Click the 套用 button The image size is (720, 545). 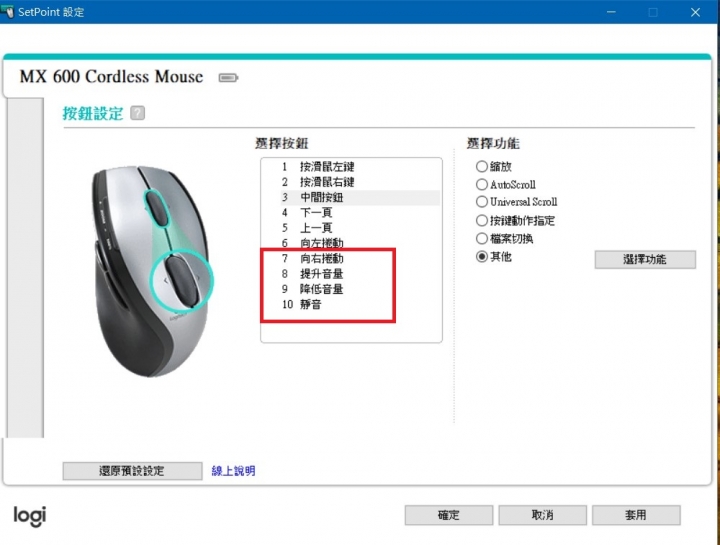point(636,515)
